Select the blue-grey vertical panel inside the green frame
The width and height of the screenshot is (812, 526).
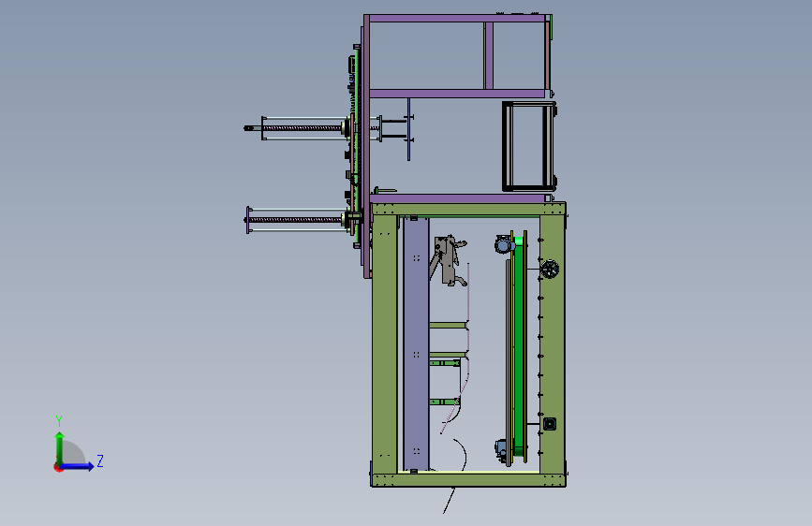point(416,343)
